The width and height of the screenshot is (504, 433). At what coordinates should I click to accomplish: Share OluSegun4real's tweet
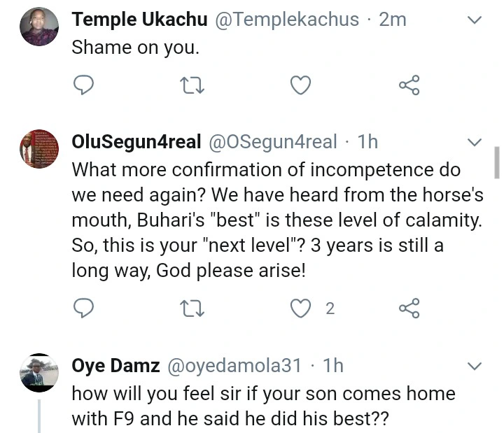point(409,307)
